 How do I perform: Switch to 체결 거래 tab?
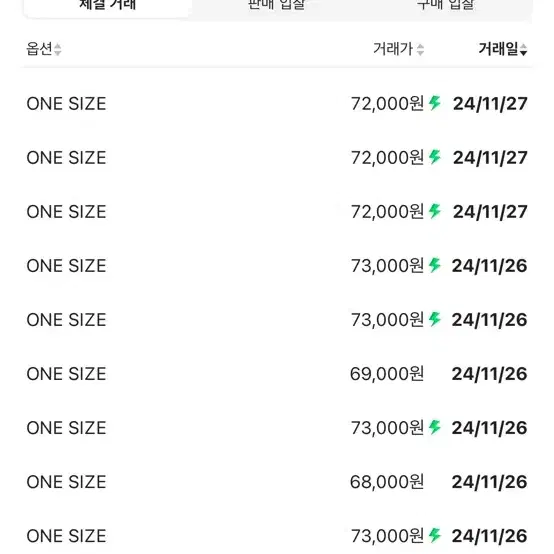107,5
